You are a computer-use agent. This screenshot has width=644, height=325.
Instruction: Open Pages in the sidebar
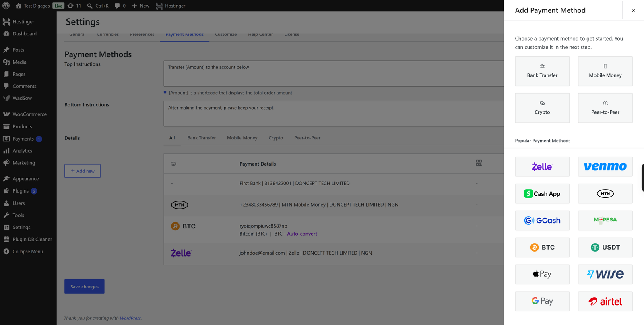coord(28,74)
